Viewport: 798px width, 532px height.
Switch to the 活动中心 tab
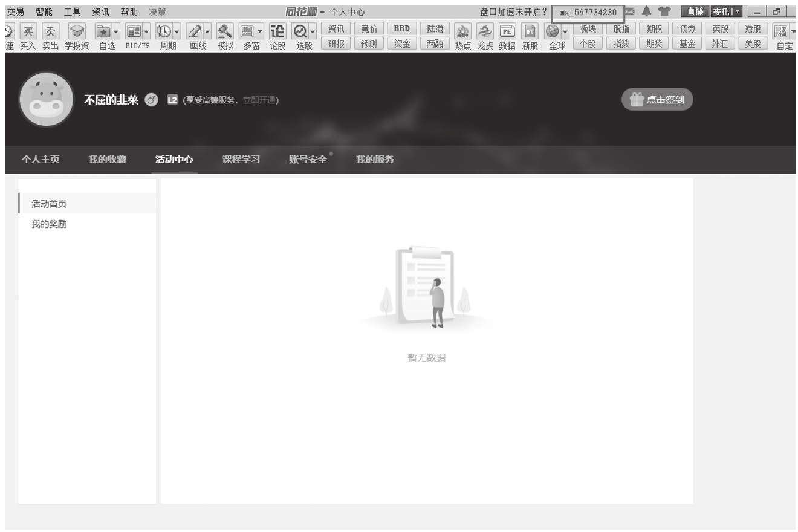[x=174, y=159]
